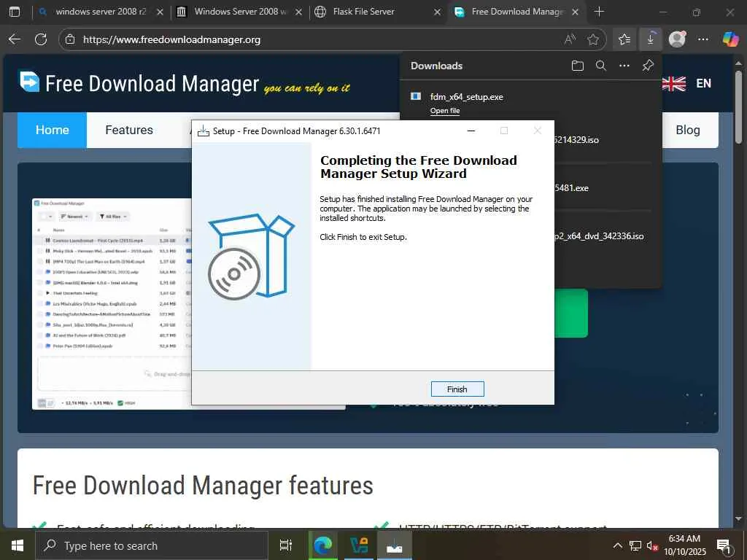Click the fdm_x64_setup.exe download entry

[x=466, y=97]
